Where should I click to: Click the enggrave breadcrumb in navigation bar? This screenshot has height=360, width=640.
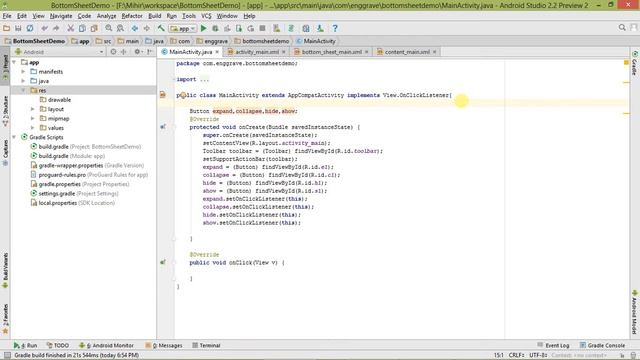coord(212,41)
